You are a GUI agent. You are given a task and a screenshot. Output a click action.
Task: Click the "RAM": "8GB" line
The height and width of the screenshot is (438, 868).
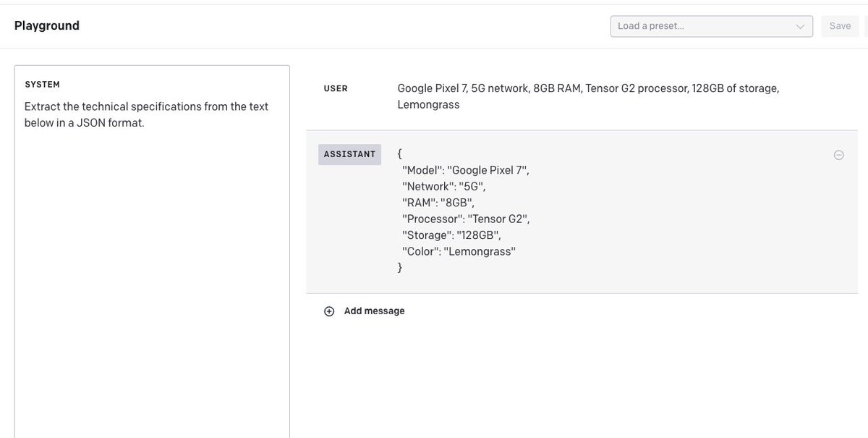pyautogui.click(x=438, y=203)
